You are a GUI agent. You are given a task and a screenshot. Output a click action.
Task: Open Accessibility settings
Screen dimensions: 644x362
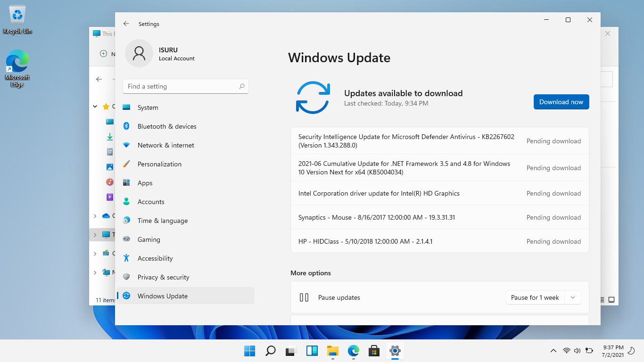point(185,258)
